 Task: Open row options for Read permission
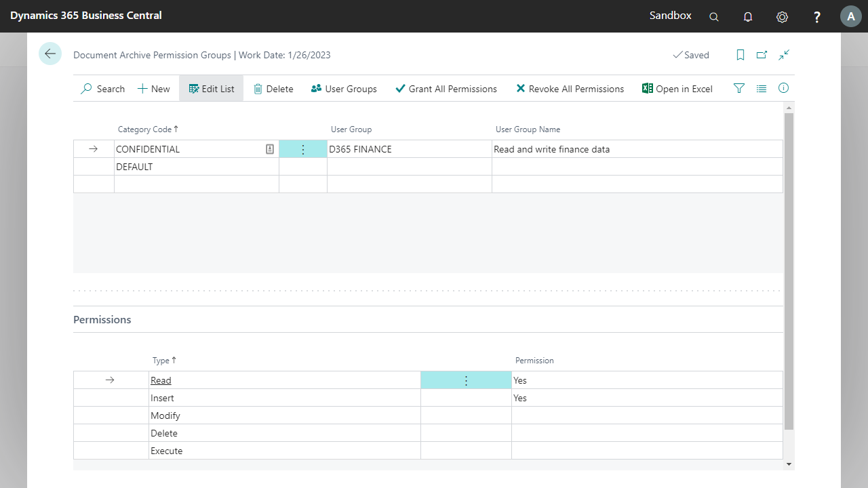click(466, 380)
